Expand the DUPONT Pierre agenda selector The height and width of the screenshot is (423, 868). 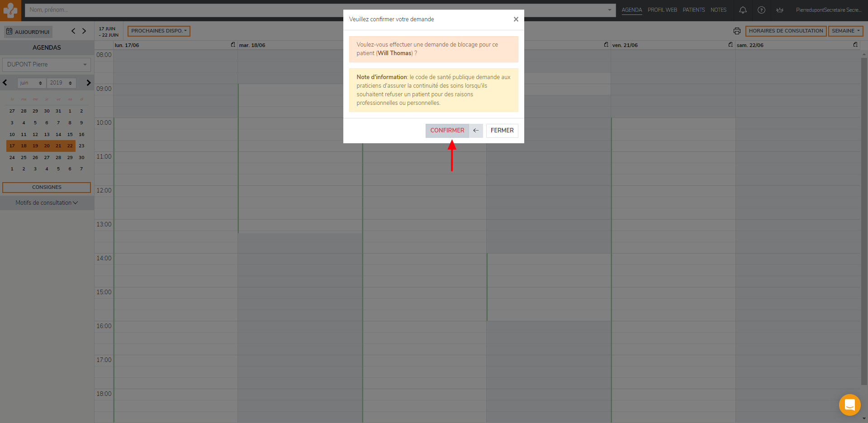point(47,65)
